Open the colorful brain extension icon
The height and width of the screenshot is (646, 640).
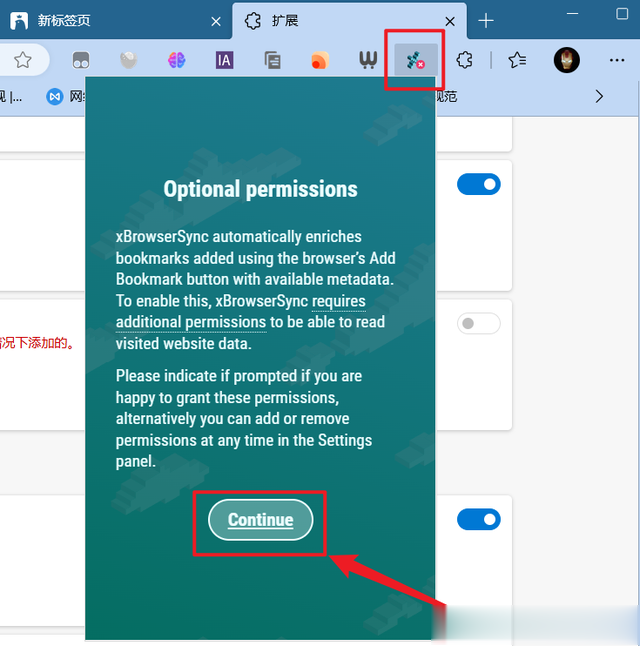pyautogui.click(x=176, y=60)
